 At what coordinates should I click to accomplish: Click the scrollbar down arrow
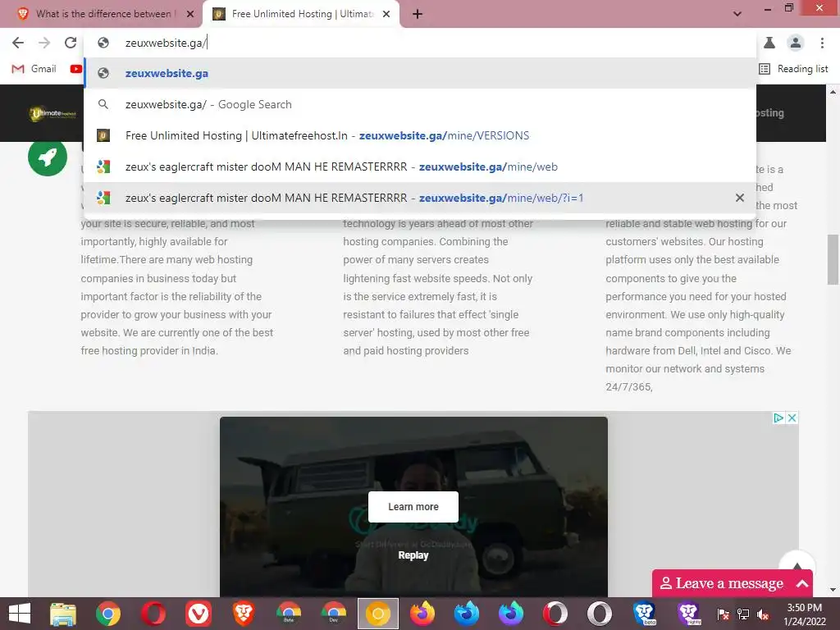coord(833,591)
